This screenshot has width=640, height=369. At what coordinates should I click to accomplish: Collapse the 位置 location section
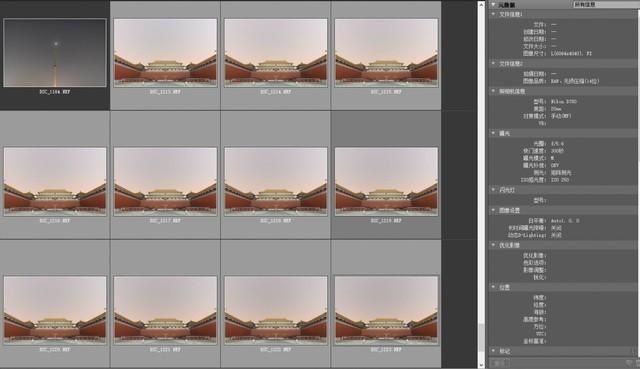pos(493,287)
